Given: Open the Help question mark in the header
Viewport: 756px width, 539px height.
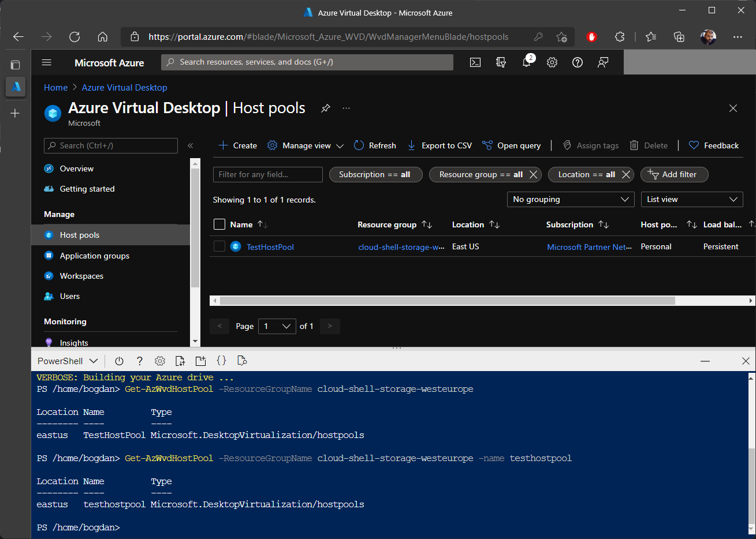Looking at the screenshot, I should [x=578, y=62].
